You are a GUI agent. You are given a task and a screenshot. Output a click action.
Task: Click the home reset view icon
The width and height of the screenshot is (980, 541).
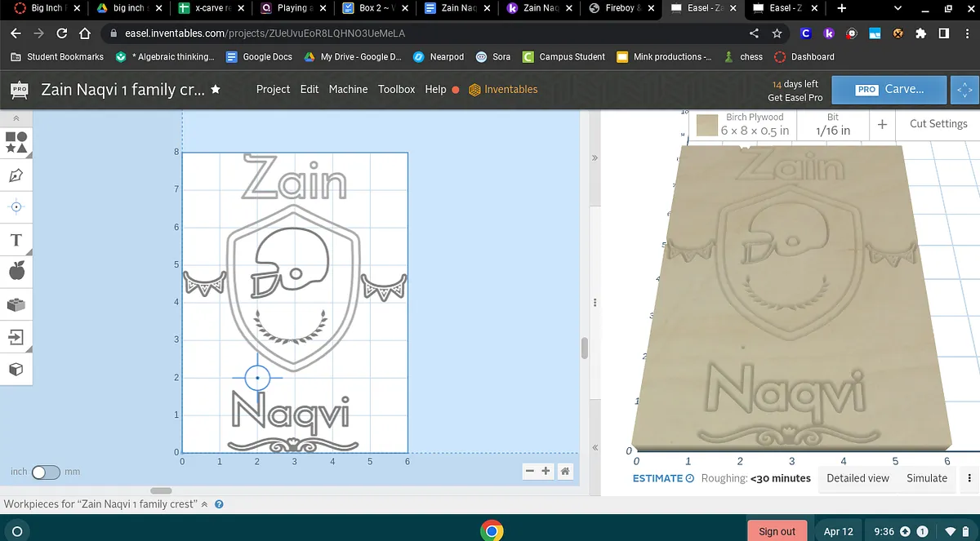(564, 471)
